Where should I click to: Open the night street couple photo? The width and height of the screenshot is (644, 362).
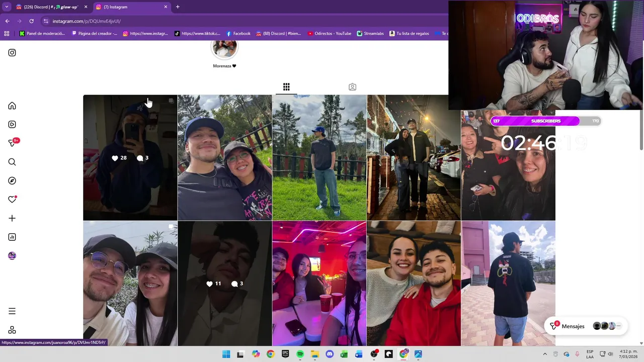click(x=414, y=157)
